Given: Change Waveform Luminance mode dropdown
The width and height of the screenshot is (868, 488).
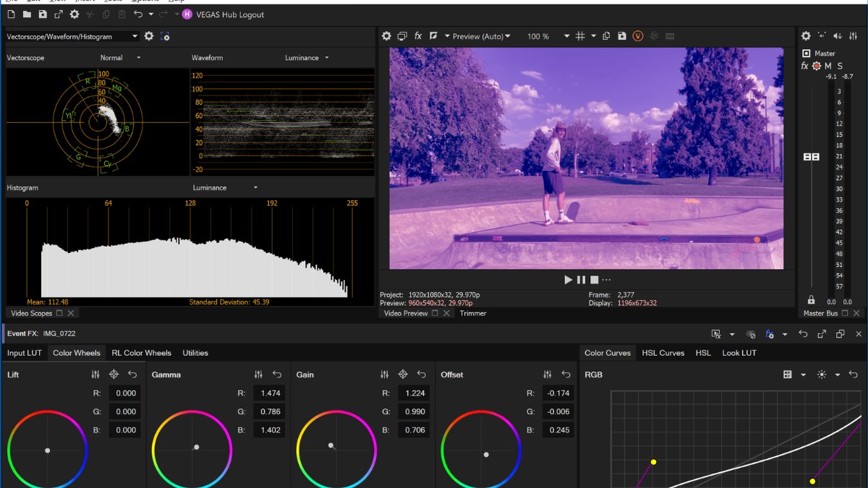Looking at the screenshot, I should [x=307, y=58].
